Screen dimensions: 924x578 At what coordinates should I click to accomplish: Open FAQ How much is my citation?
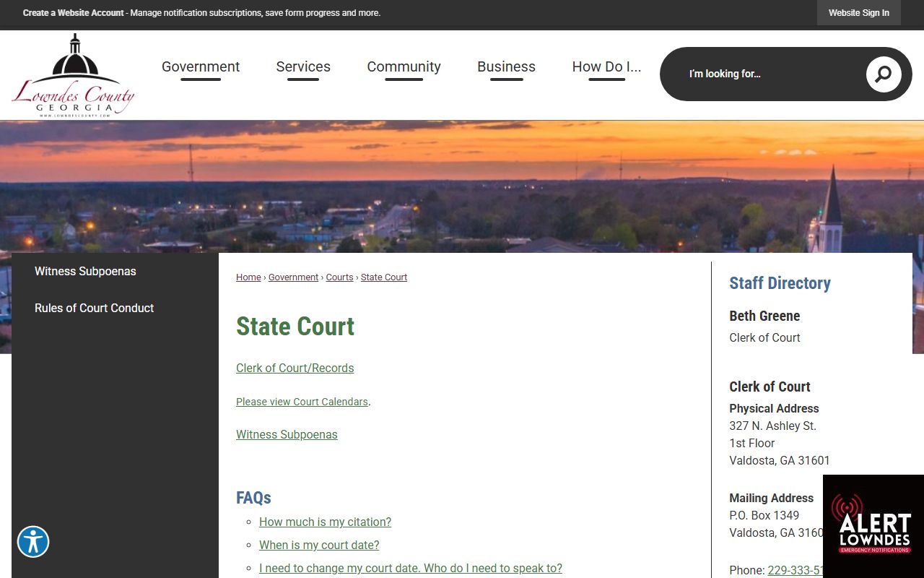tap(325, 522)
